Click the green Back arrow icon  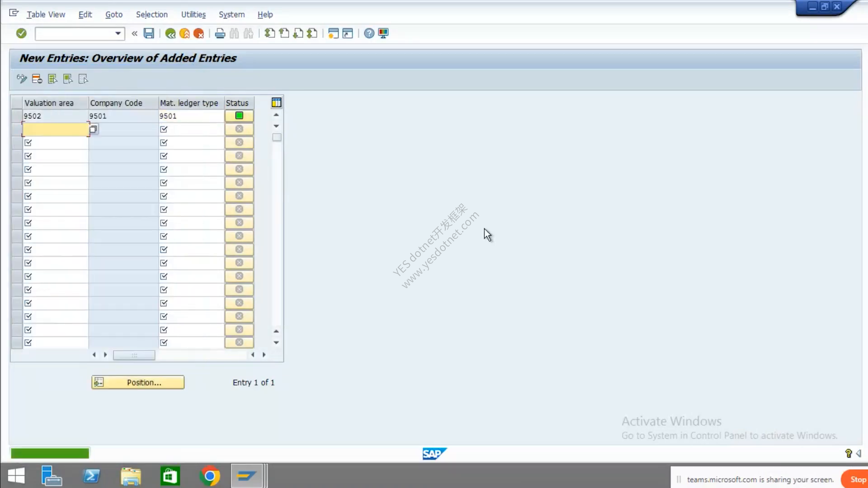170,33
